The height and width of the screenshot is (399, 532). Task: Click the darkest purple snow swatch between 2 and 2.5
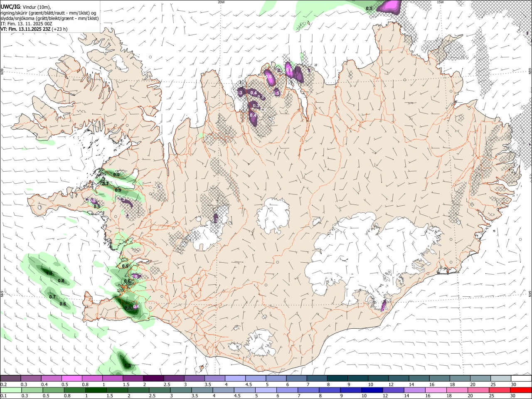pos(153,379)
